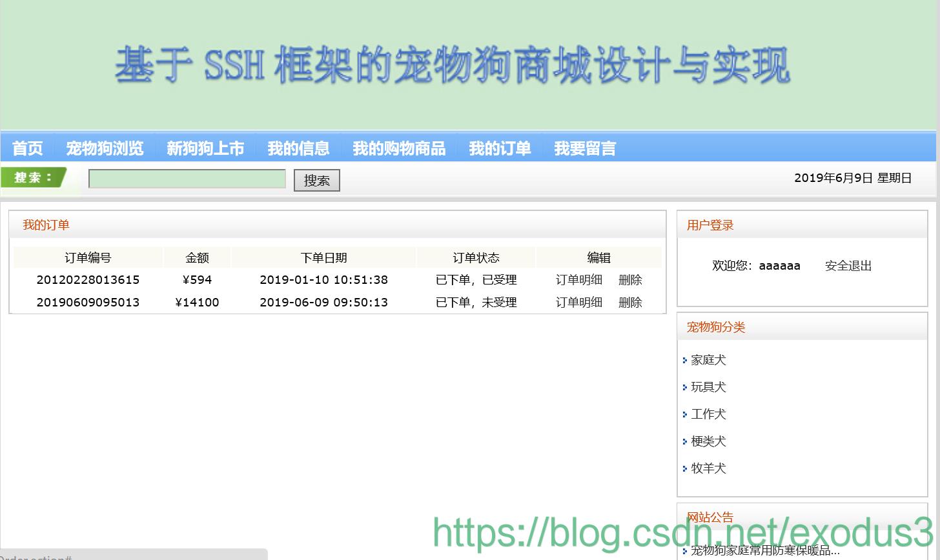
Task: Click amount ¥14100
Action: point(197,303)
